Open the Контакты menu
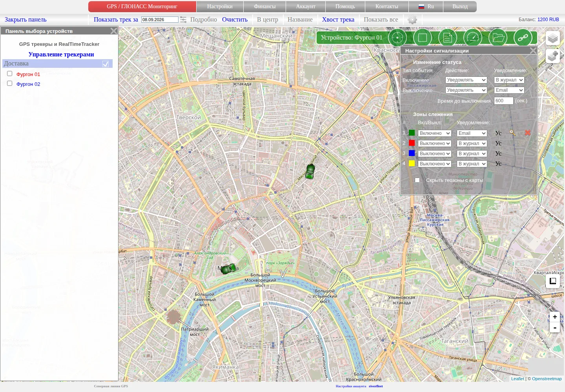The image size is (565, 392). click(x=387, y=7)
